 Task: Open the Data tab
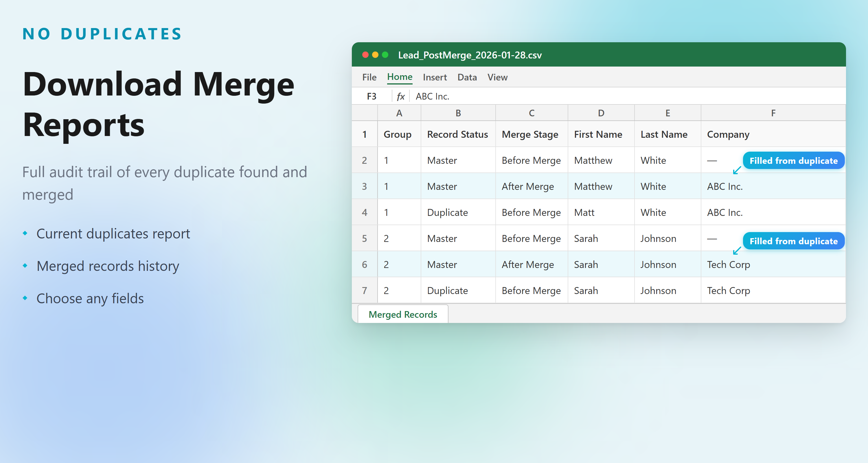point(467,77)
